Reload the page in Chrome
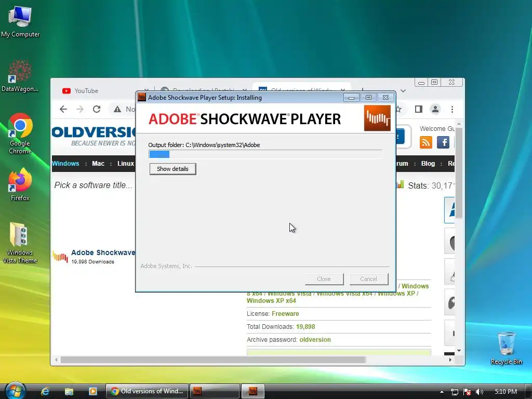 click(97, 109)
